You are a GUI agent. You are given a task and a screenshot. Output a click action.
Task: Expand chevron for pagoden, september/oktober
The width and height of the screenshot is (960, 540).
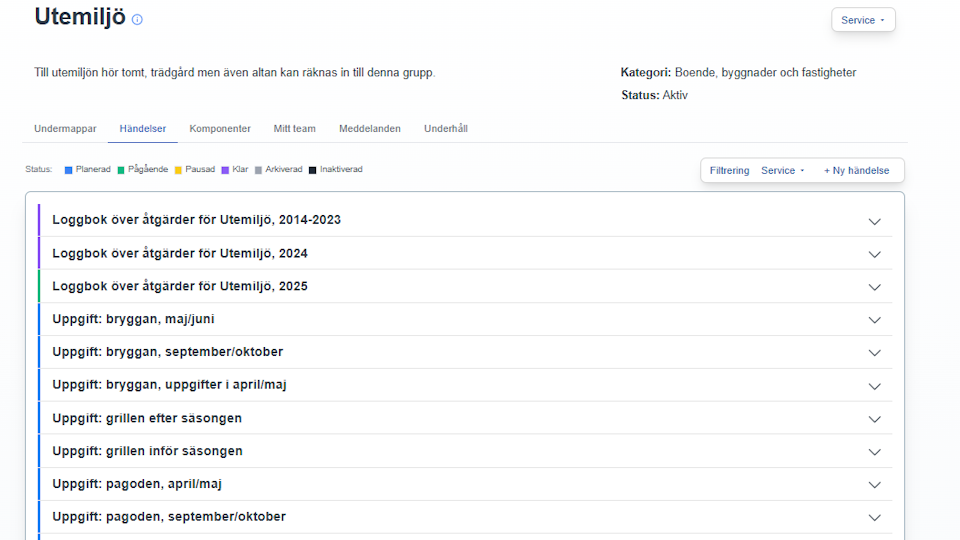pyautogui.click(x=874, y=518)
